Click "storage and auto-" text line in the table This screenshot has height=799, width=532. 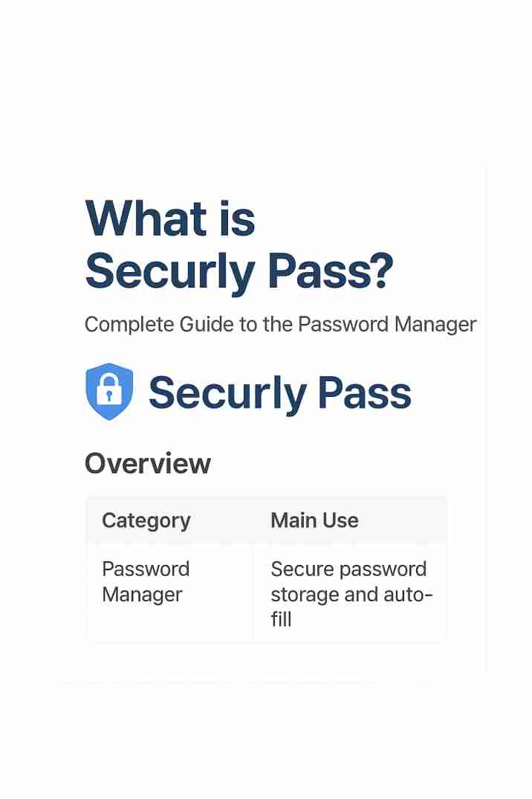351,595
